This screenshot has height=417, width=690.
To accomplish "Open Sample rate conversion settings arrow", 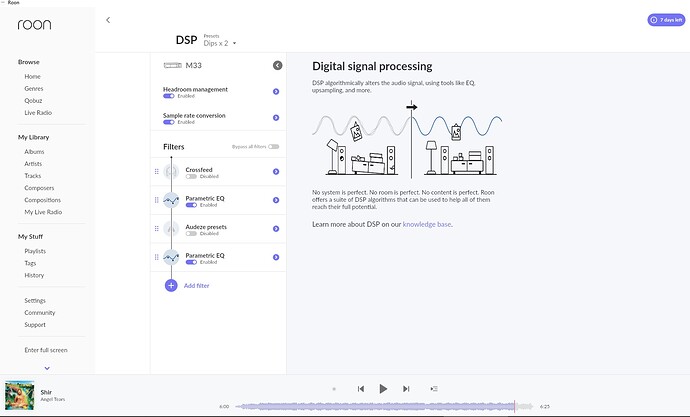I will 276,117.
